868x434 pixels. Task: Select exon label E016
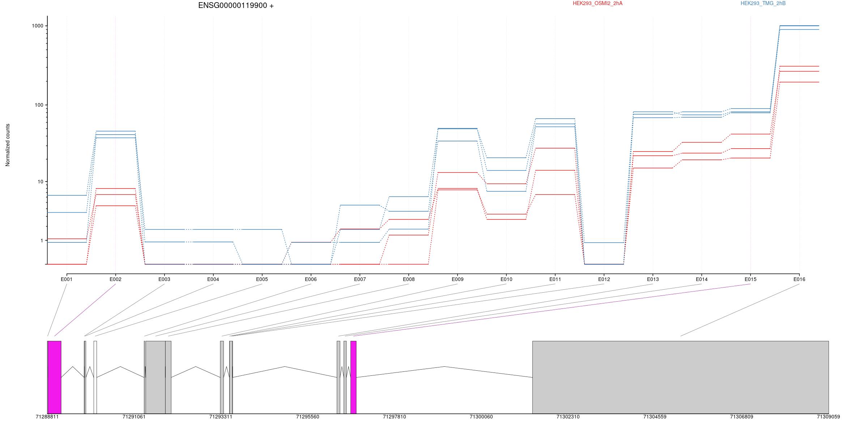[x=799, y=279]
